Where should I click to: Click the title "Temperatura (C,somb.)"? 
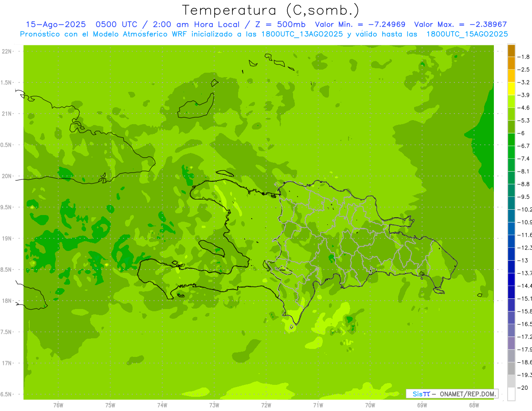(x=270, y=10)
